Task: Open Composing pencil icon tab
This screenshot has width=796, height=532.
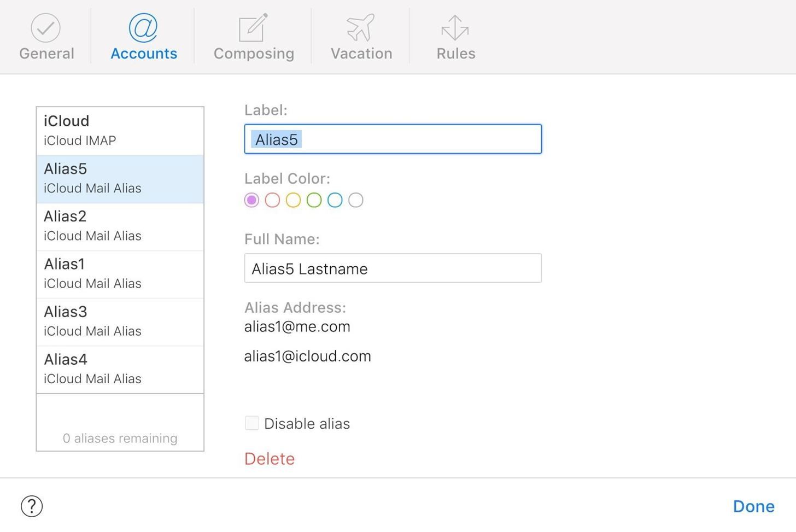Action: [253, 28]
